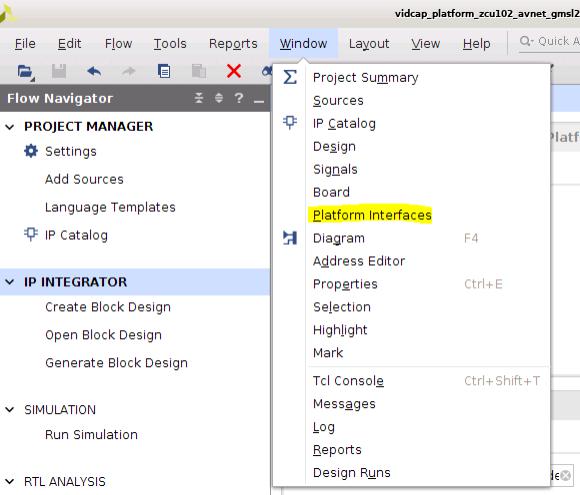
Task: Open Settings in Project Manager
Action: tap(71, 151)
